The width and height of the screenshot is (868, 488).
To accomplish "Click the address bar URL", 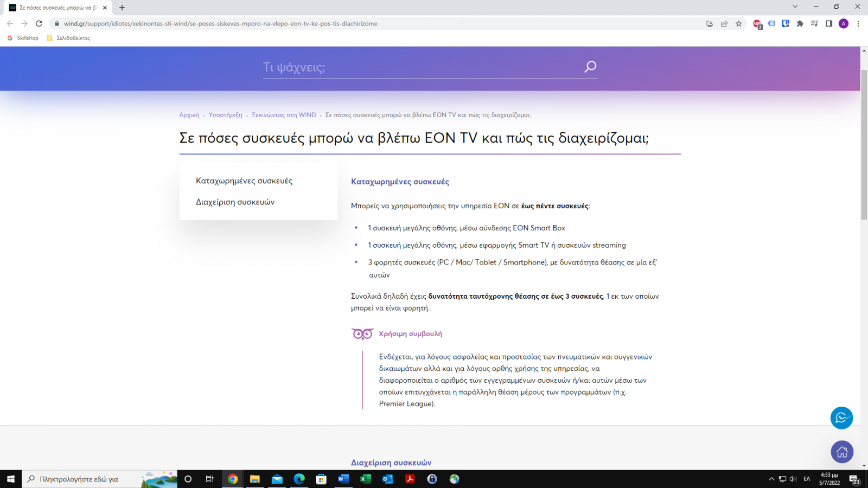I will click(220, 24).
